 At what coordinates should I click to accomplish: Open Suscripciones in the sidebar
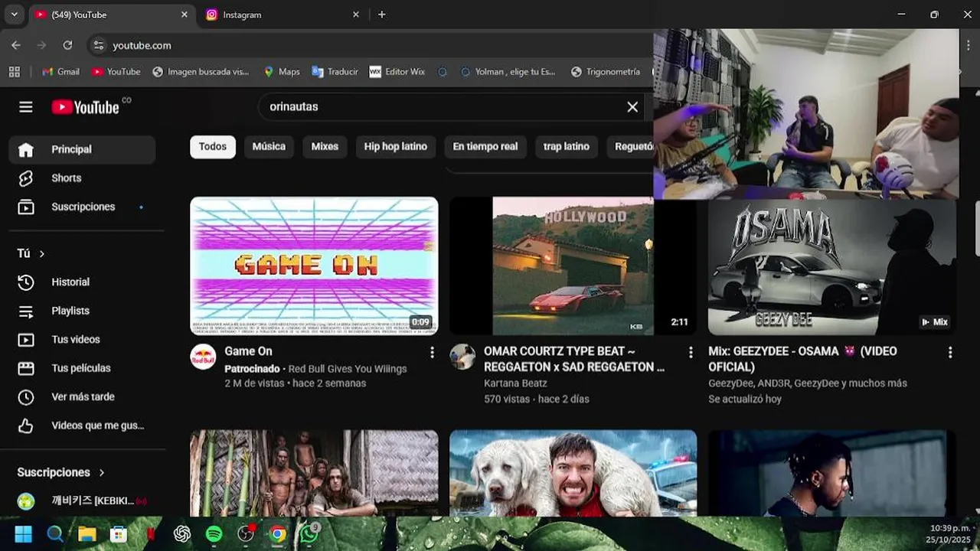coord(82,207)
